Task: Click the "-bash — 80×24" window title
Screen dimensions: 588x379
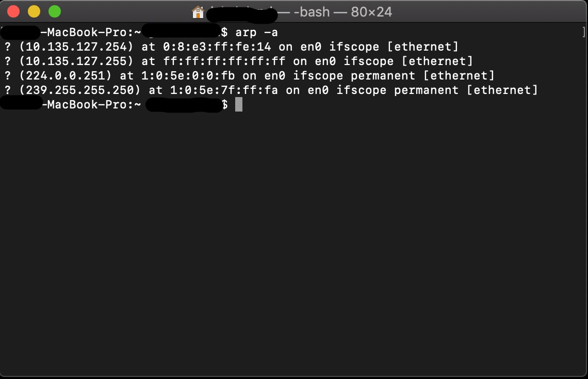Action: [x=342, y=11]
